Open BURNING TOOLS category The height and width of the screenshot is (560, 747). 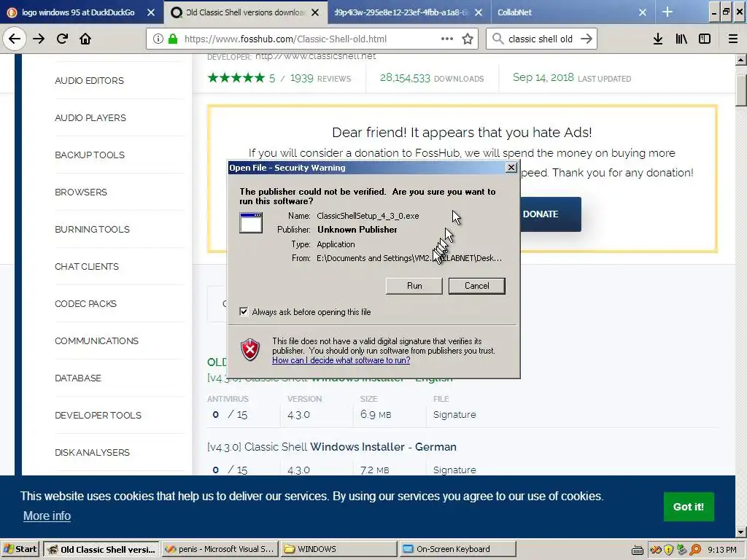(92, 229)
